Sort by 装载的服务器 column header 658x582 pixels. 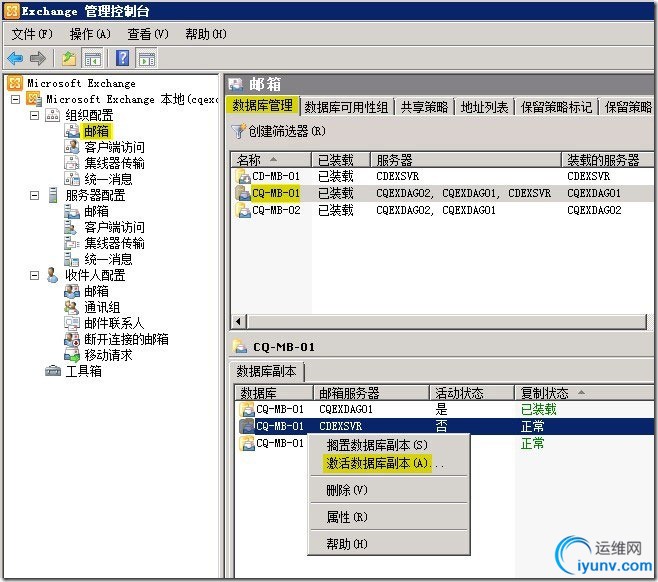[608, 160]
